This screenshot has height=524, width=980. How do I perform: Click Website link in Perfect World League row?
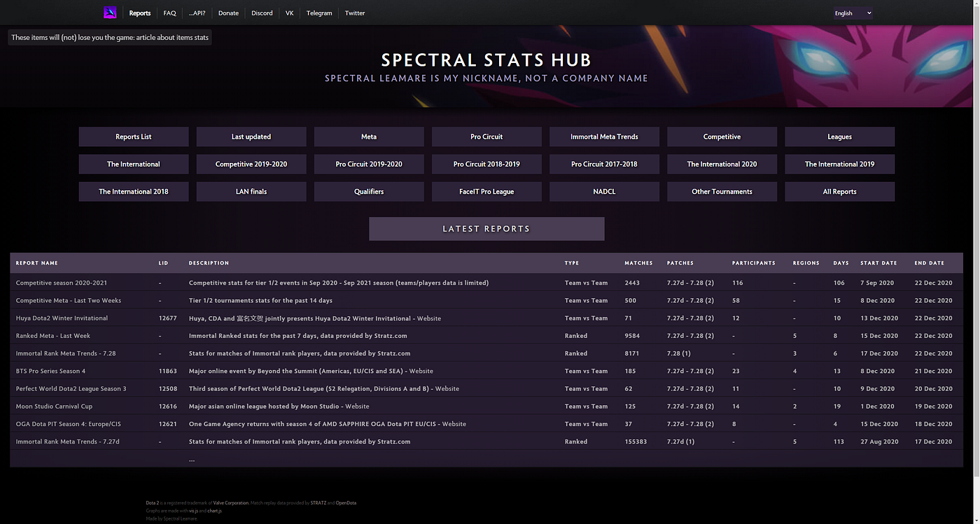click(x=447, y=388)
